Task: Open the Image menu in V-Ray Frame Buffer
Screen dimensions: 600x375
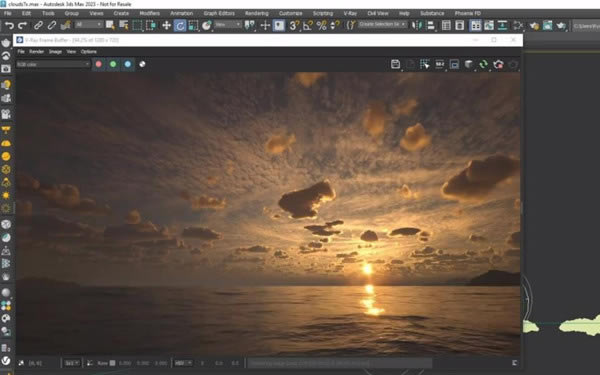Action: coord(55,52)
